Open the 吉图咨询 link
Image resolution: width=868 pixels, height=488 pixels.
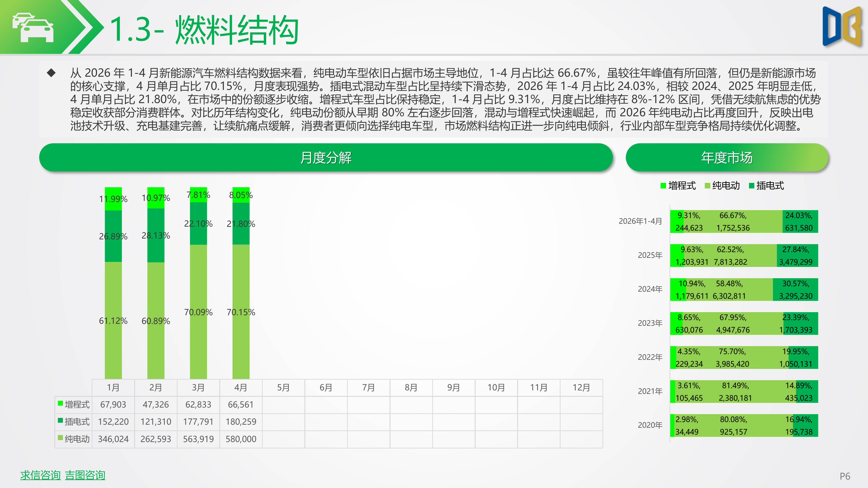point(85,475)
